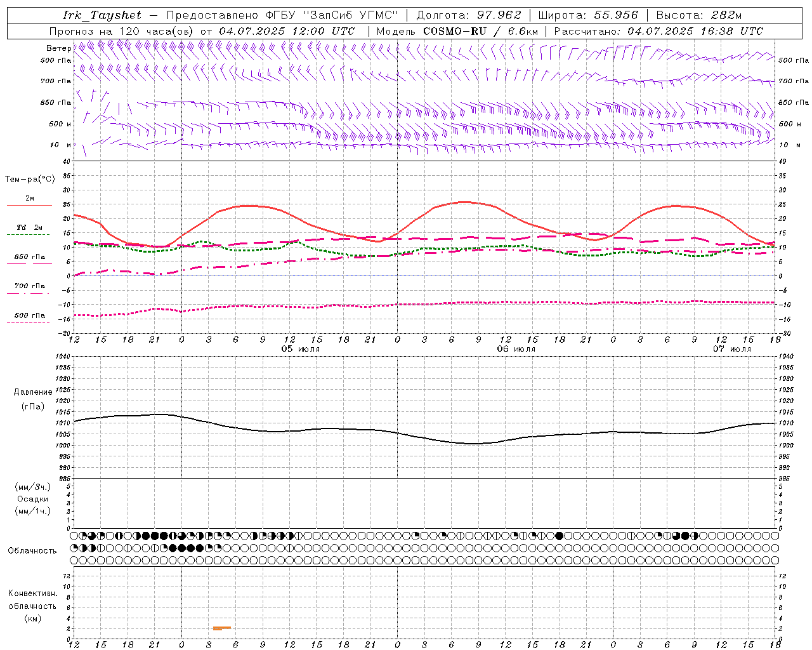Click the '500 м' wind level label on left axis
The image size is (812, 650).
(x=60, y=124)
